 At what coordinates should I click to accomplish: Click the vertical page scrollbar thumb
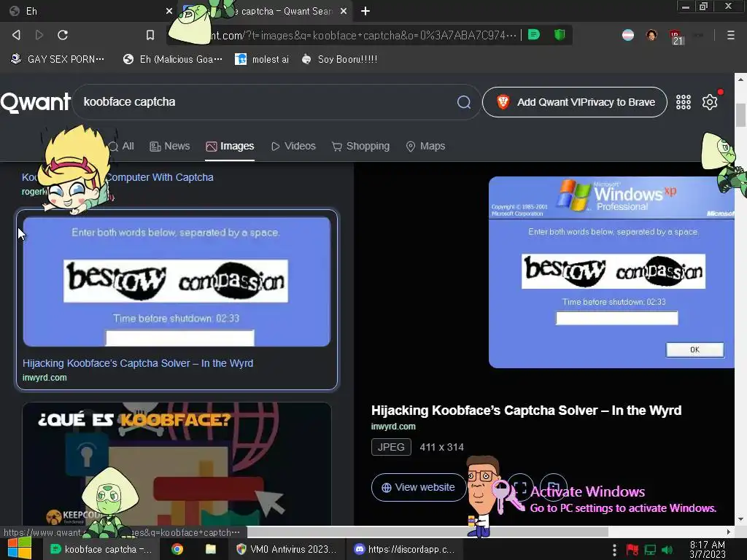click(740, 115)
